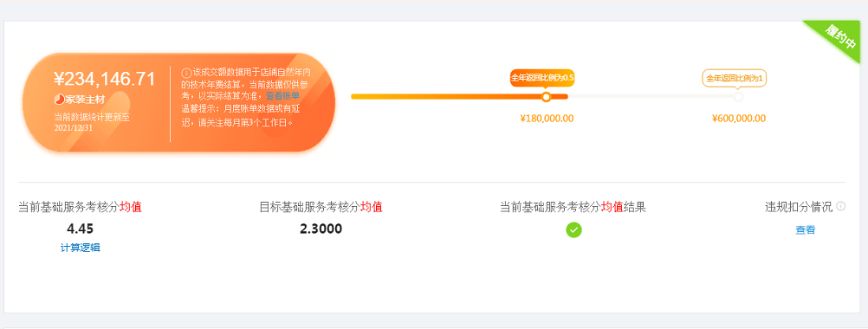This screenshot has height=329, width=868.
Task: Click the filled orange part of the progress bar
Action: coord(459,97)
